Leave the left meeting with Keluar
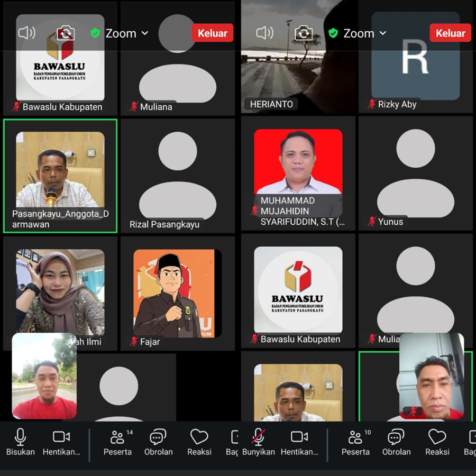This screenshot has height=476, width=476. tap(213, 33)
